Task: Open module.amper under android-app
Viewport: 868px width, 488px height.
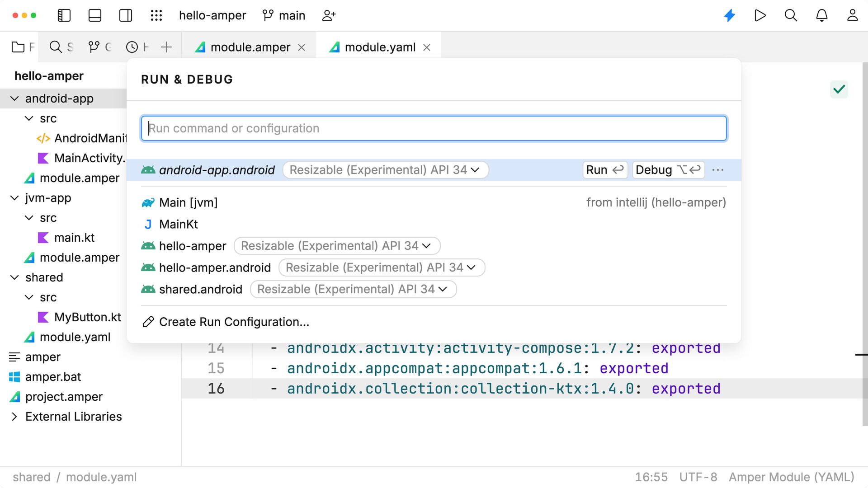Action: tap(71, 178)
